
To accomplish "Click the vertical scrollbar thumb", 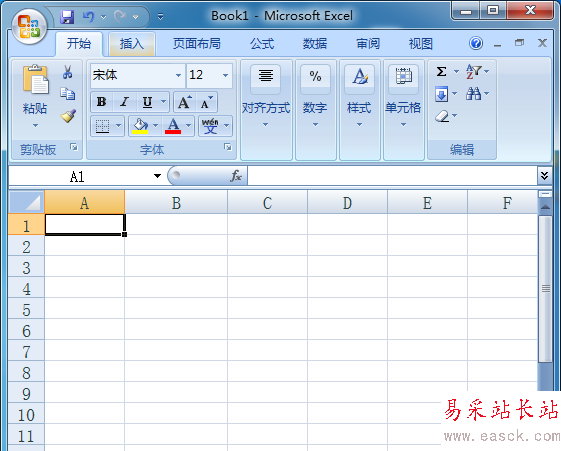I will tap(545, 289).
